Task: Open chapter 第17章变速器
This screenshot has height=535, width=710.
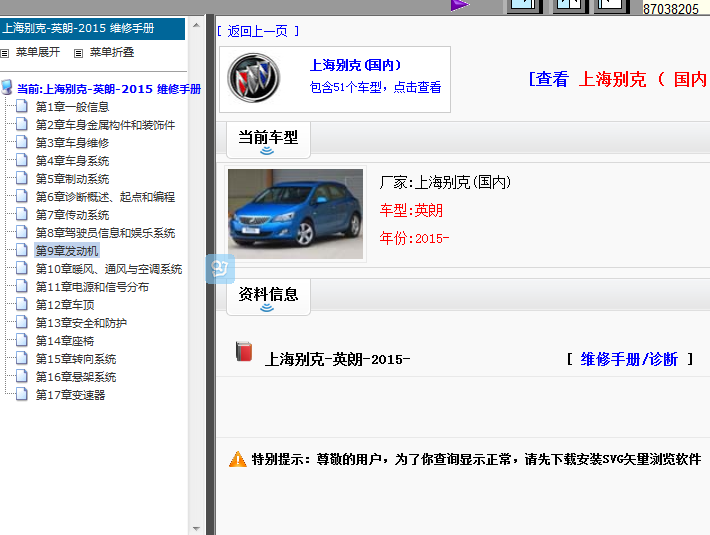Action: click(x=70, y=395)
